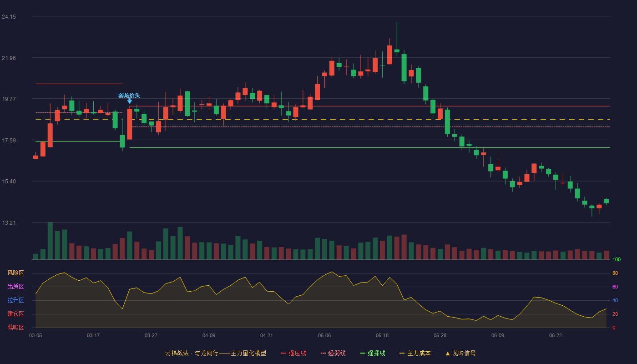Click the 19.77 price axis label
The image size is (637, 364).
(9, 99)
